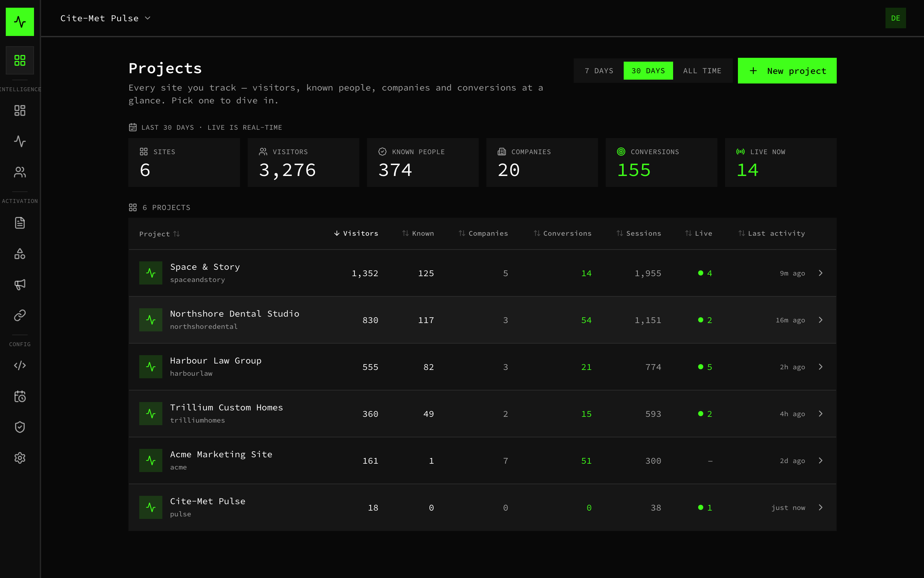Click the Harbour Law Group project icon

[x=151, y=367]
